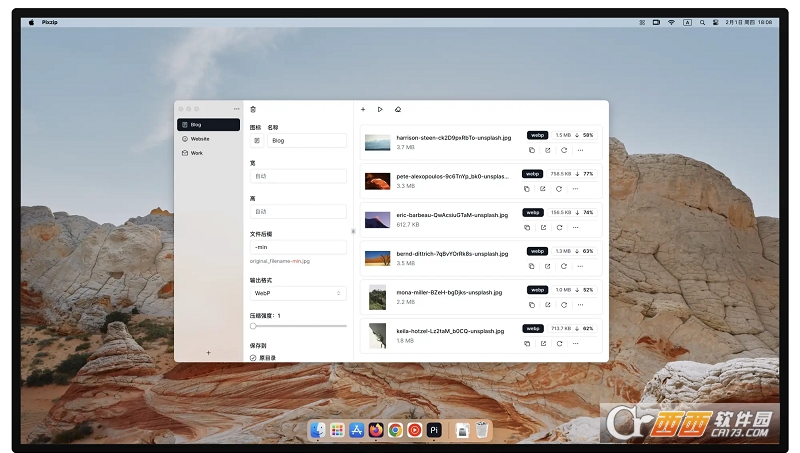
Task: Recompress icon for mona-miller image
Action: coord(564,305)
